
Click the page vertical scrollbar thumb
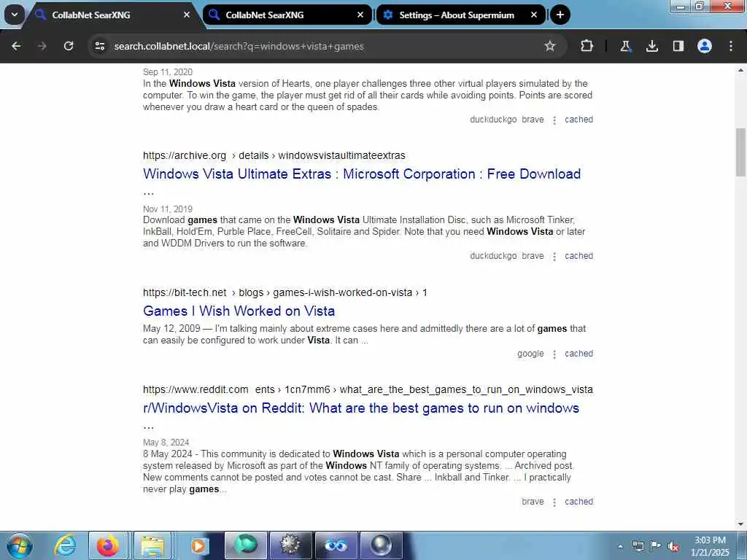coord(740,152)
